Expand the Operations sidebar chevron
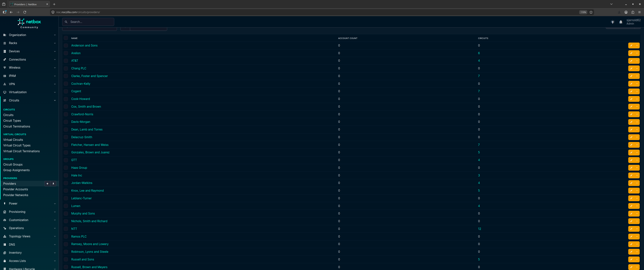This screenshot has width=644, height=270. 55,228
